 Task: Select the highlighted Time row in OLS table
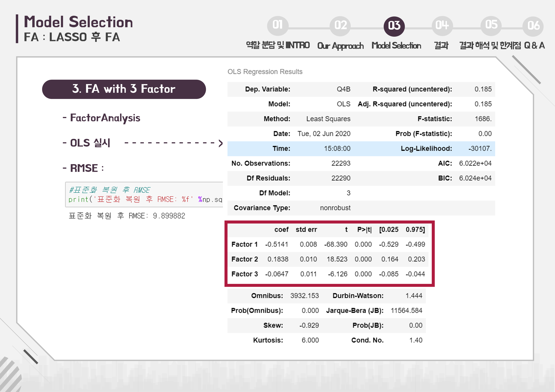[x=361, y=149]
